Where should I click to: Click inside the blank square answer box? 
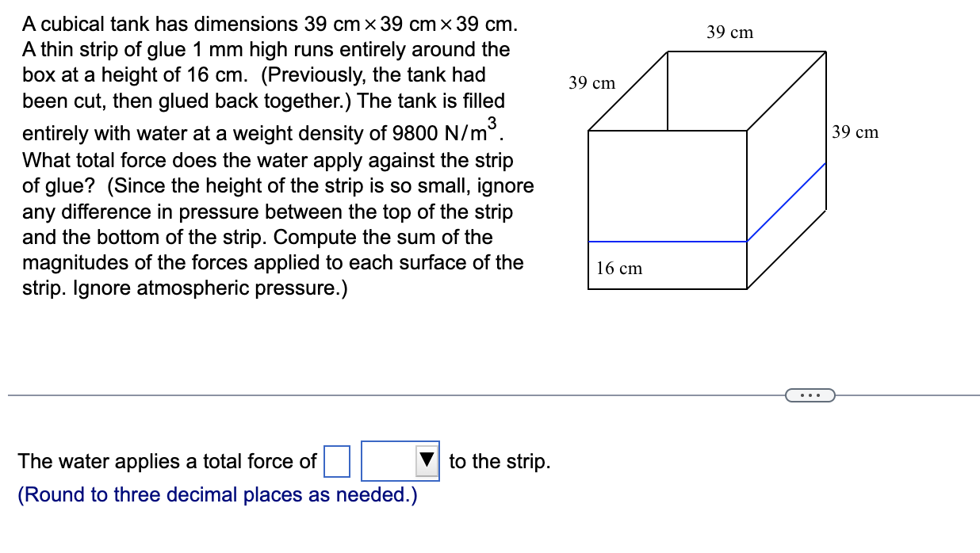coord(338,460)
